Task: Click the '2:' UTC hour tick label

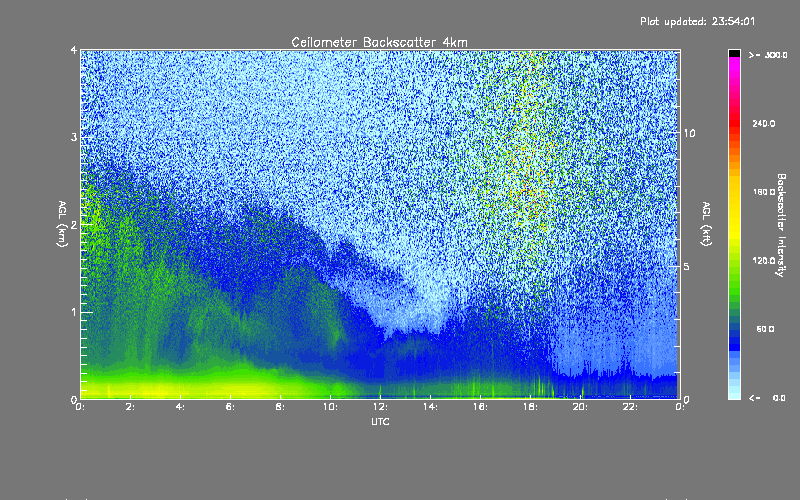Action: pyautogui.click(x=131, y=407)
